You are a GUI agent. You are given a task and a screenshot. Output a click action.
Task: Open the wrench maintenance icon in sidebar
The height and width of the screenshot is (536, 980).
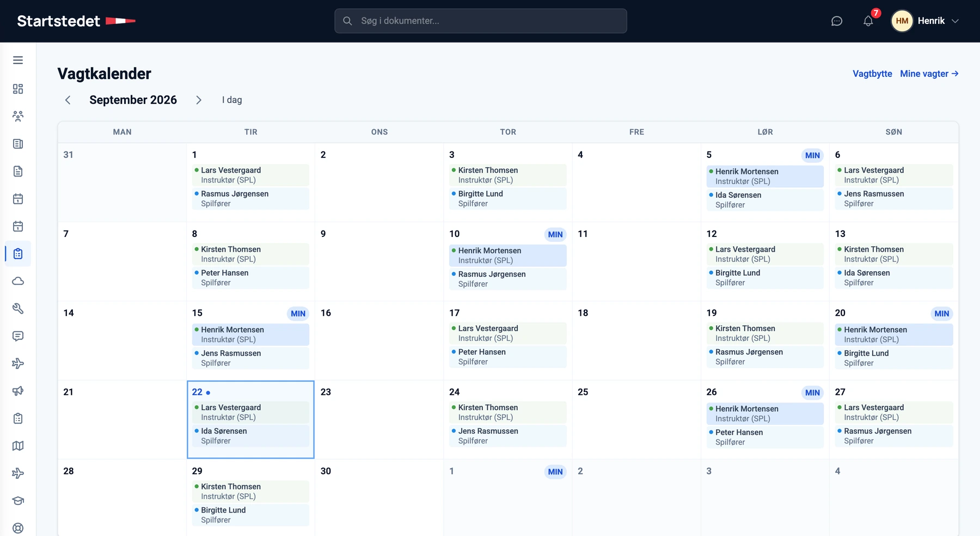(18, 308)
